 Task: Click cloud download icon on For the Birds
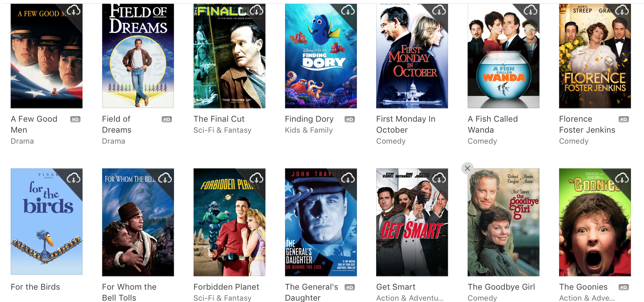point(74,178)
